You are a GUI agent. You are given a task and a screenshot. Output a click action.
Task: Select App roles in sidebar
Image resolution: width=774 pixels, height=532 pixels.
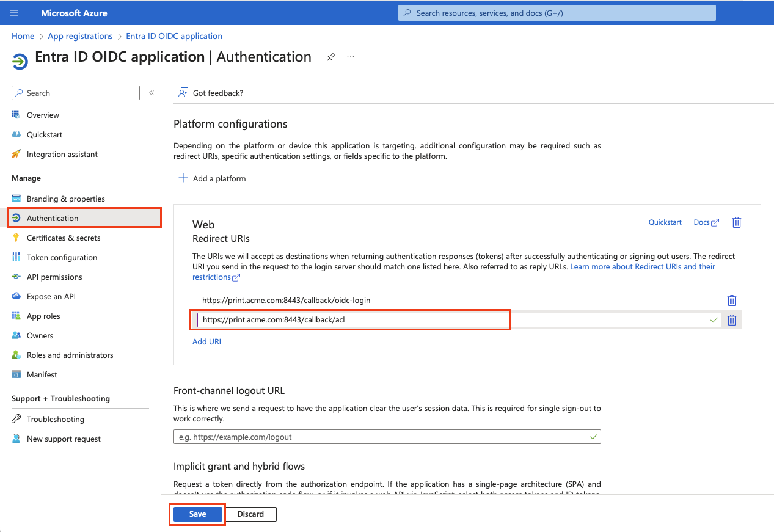(x=43, y=316)
